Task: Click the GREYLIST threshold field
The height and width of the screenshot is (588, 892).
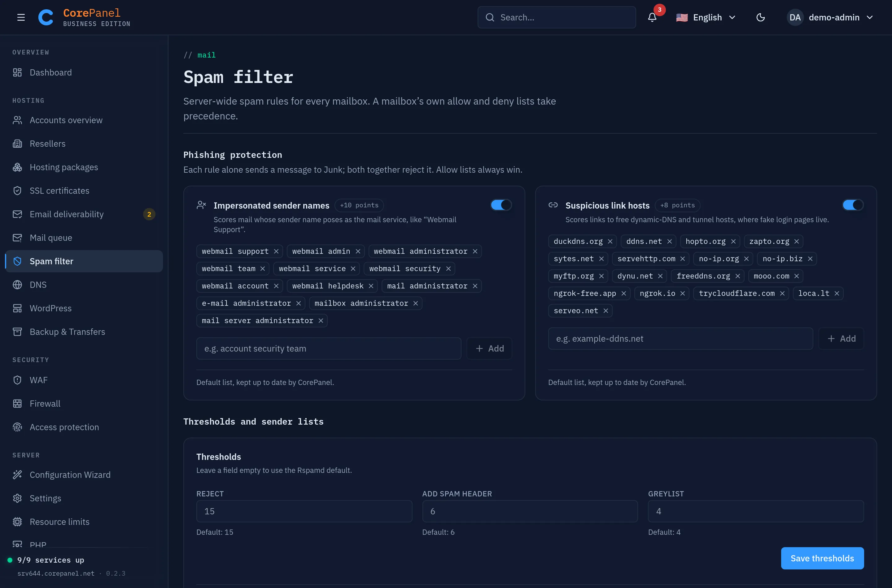Action: 756,511
